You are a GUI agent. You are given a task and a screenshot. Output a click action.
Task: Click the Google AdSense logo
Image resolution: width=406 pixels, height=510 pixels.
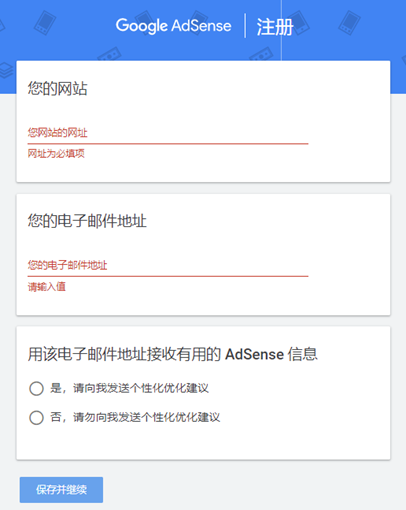173,26
